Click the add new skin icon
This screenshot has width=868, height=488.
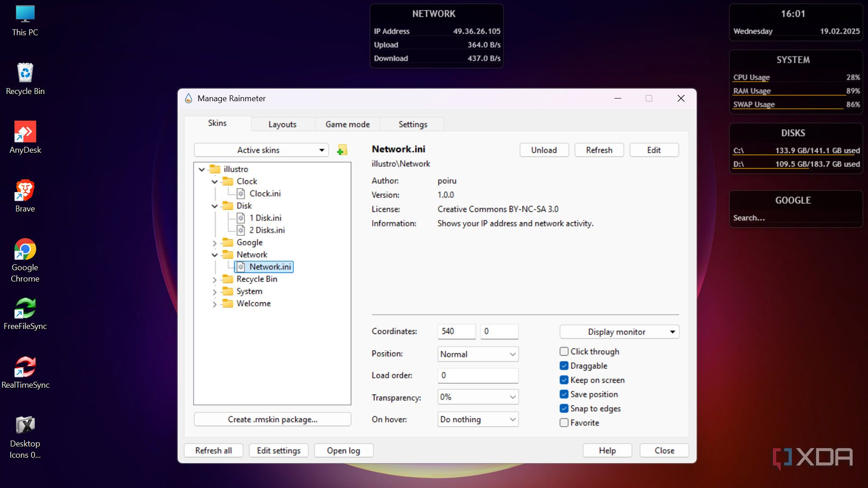click(342, 150)
